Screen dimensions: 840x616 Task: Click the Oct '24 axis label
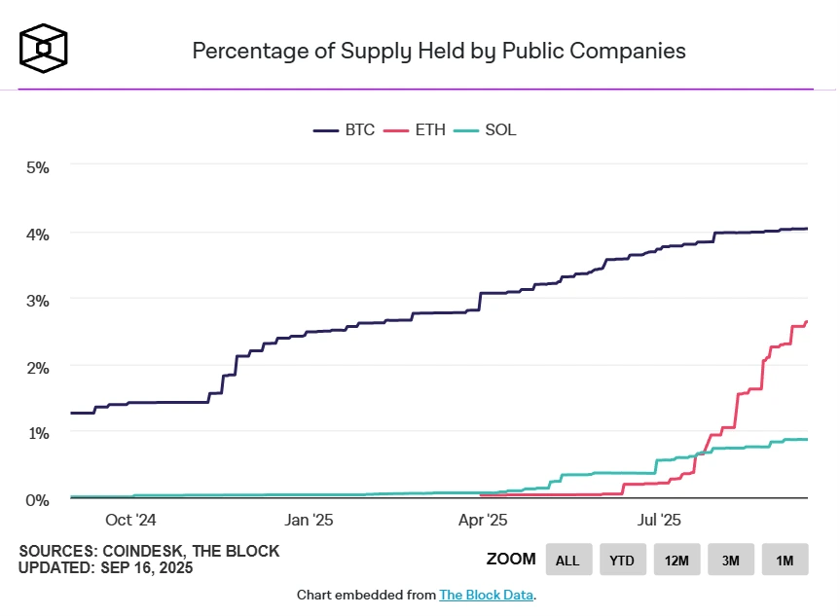[x=130, y=520]
